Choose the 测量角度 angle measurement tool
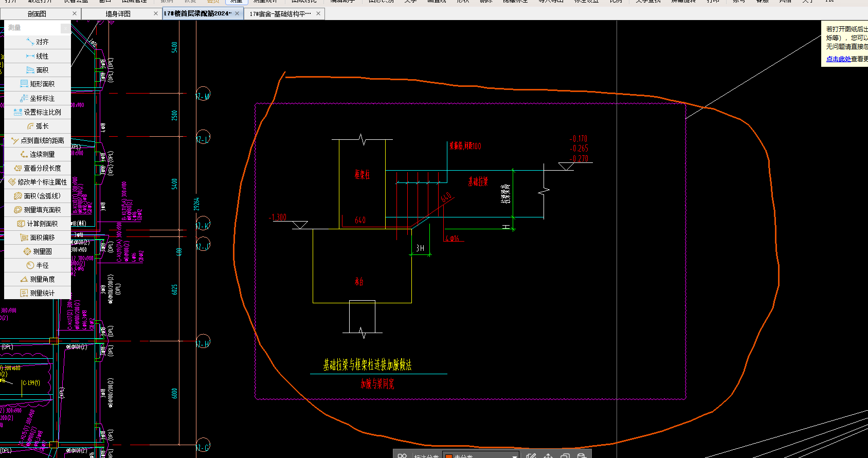Viewport: 868px width, 458px height. pyautogui.click(x=38, y=279)
